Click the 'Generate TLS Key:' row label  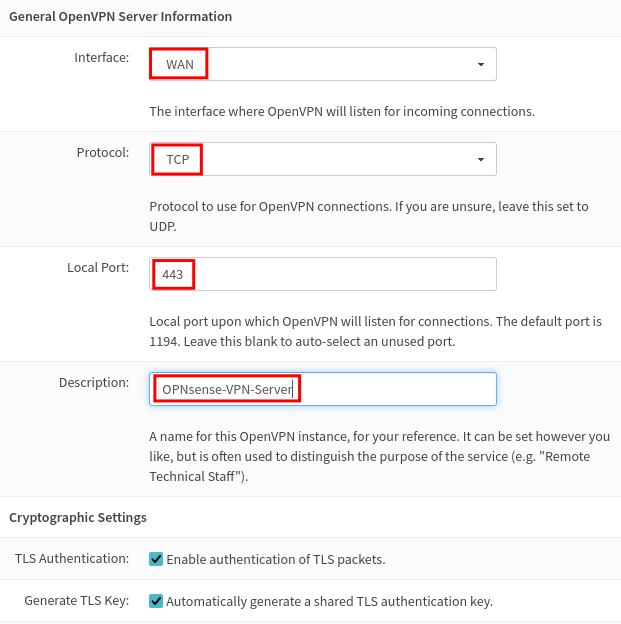77,601
